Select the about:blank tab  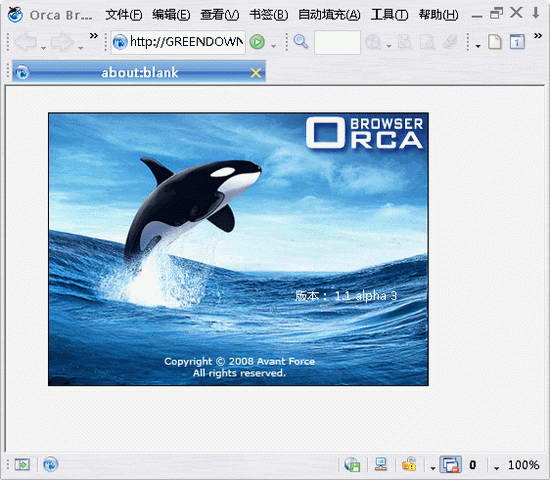tap(139, 72)
